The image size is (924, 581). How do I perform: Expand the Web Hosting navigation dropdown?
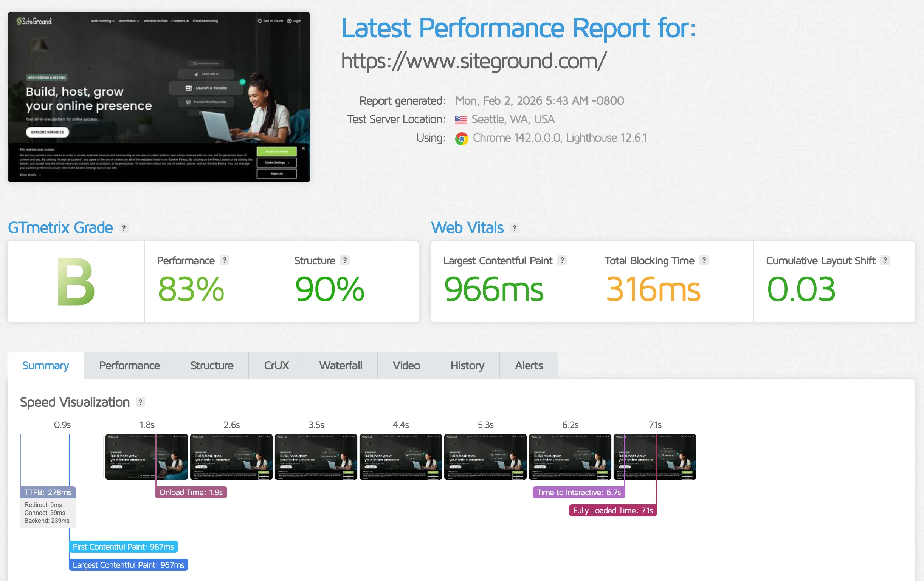(x=102, y=21)
